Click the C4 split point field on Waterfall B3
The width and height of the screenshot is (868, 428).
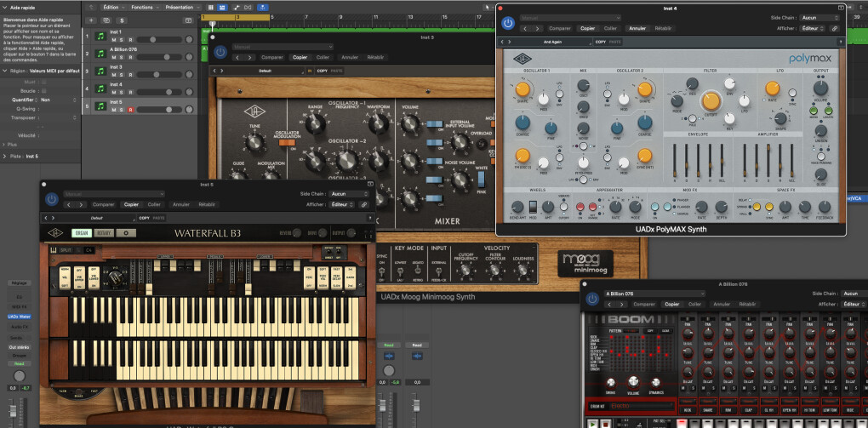point(89,250)
